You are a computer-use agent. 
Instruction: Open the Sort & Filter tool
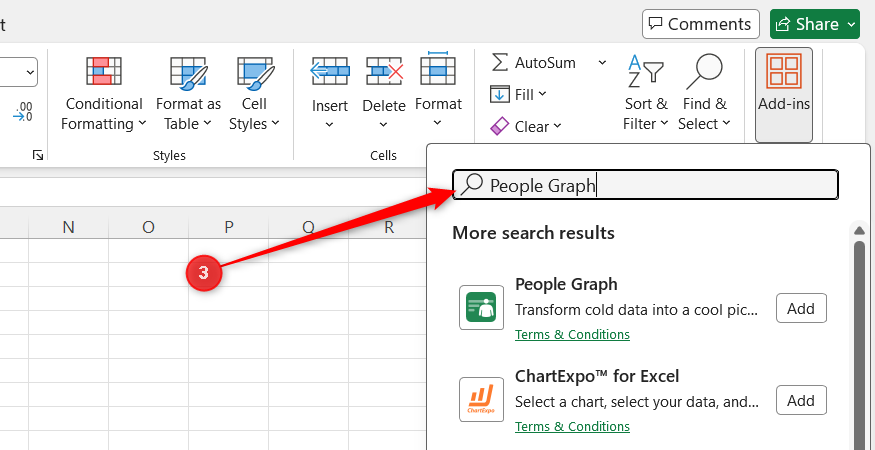coord(646,93)
